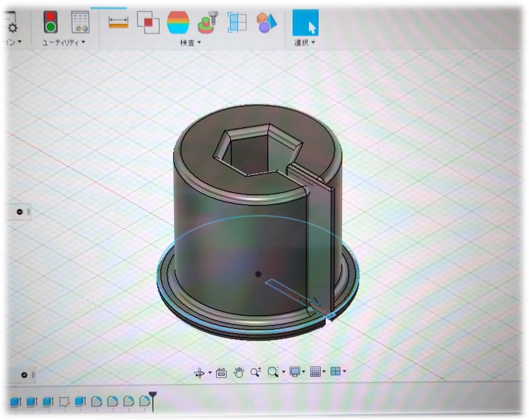Click the rainbow-striped analysis icon
529x420 pixels.
(178, 23)
